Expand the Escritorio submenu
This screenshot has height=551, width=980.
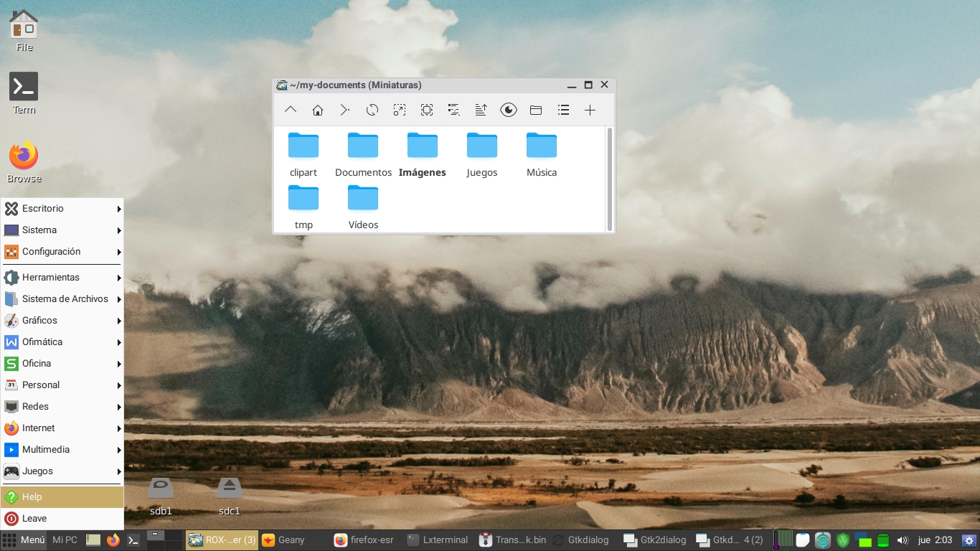click(x=62, y=209)
